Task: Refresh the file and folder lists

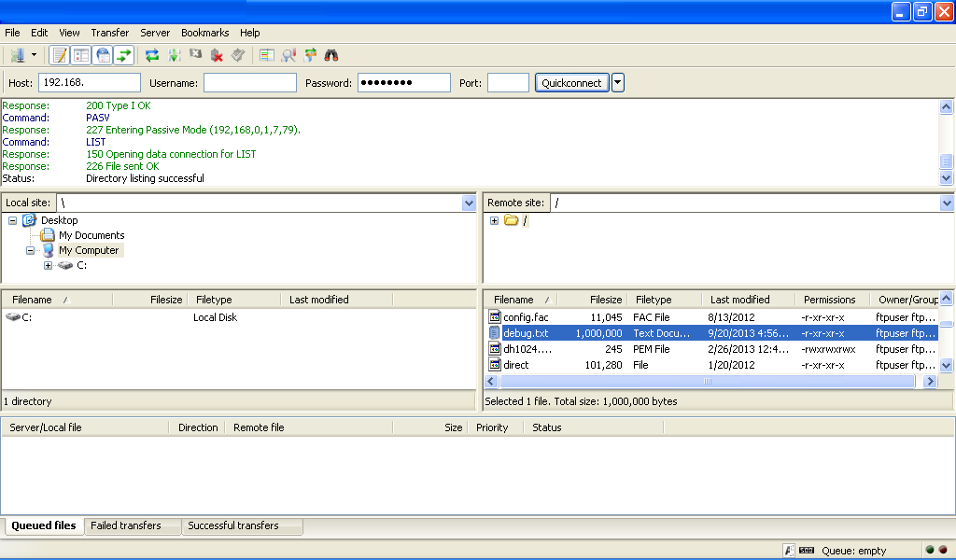Action: point(151,55)
